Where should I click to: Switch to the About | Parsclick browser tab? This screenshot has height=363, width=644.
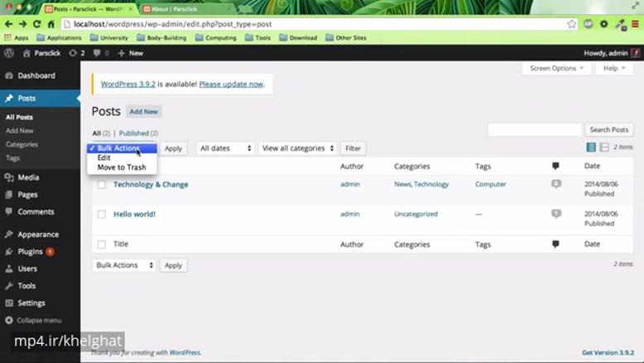pyautogui.click(x=187, y=8)
